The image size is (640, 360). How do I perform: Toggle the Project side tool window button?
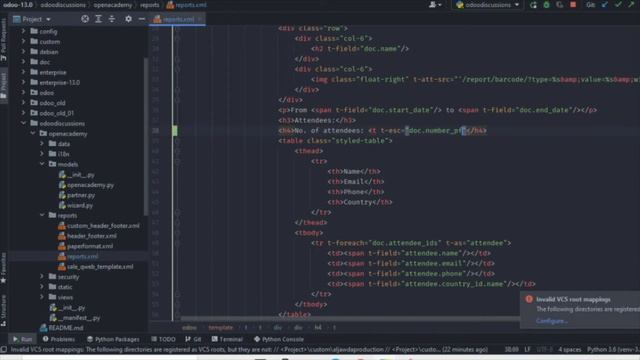pyautogui.click(x=4, y=86)
